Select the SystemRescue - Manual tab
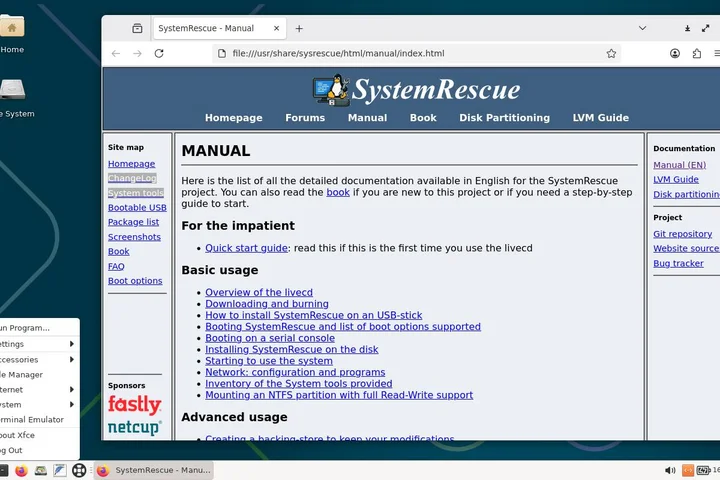Screen dimensions: 720x480 click(219, 28)
